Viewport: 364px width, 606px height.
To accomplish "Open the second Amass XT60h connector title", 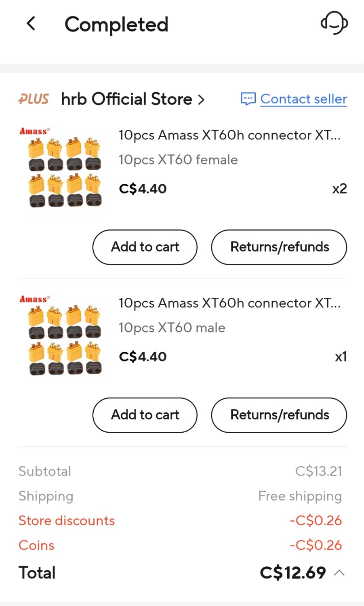I will 229,303.
